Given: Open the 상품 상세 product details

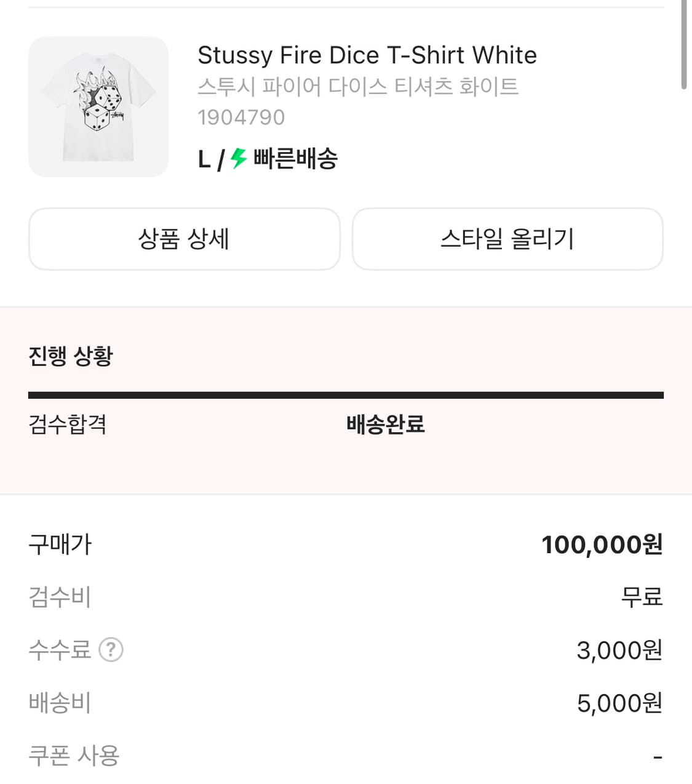Looking at the screenshot, I should [x=184, y=239].
